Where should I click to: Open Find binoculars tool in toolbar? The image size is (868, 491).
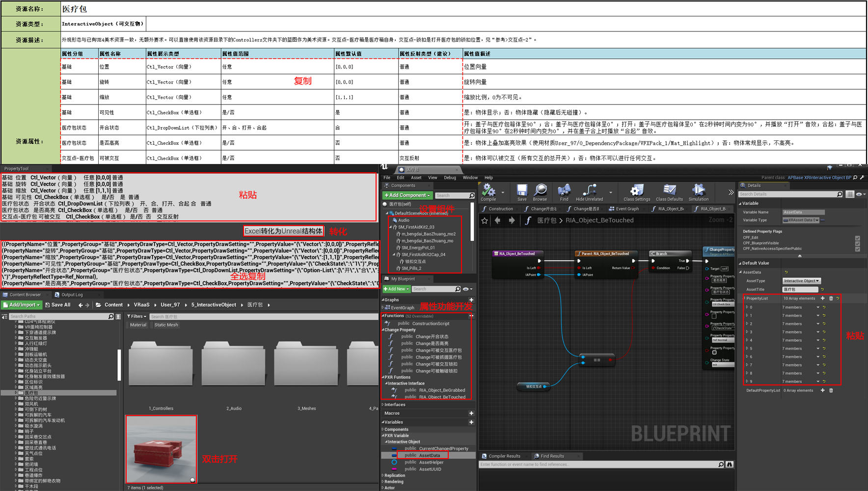[564, 192]
